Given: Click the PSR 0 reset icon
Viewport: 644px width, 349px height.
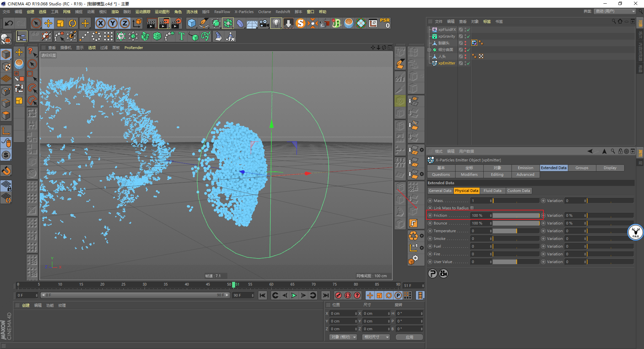Looking at the screenshot, I should tap(385, 23).
